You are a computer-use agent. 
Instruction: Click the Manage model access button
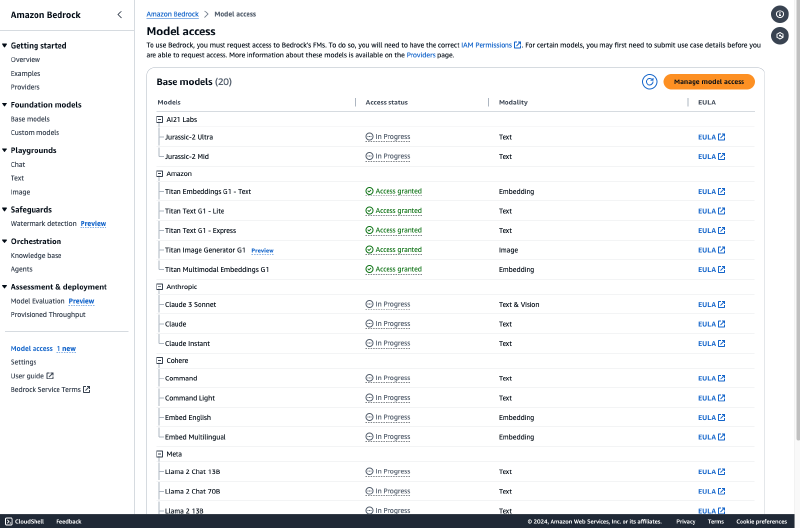(708, 82)
